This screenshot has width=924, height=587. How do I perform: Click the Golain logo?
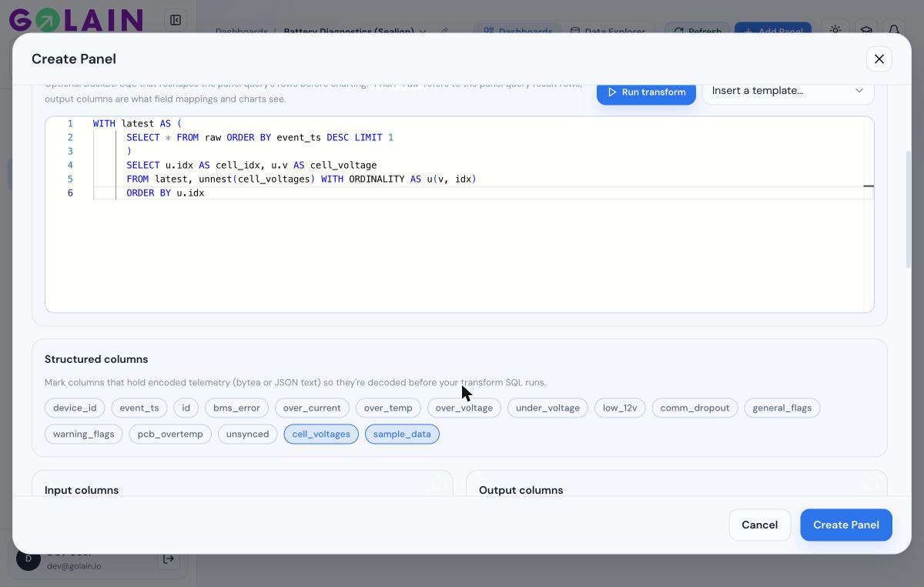click(x=75, y=20)
